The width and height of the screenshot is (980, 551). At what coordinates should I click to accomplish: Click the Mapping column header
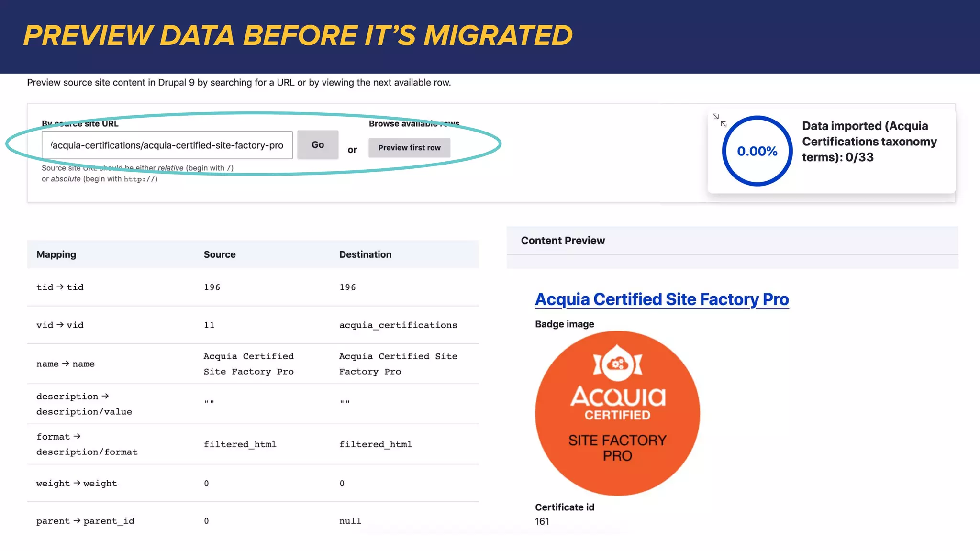pyautogui.click(x=56, y=254)
